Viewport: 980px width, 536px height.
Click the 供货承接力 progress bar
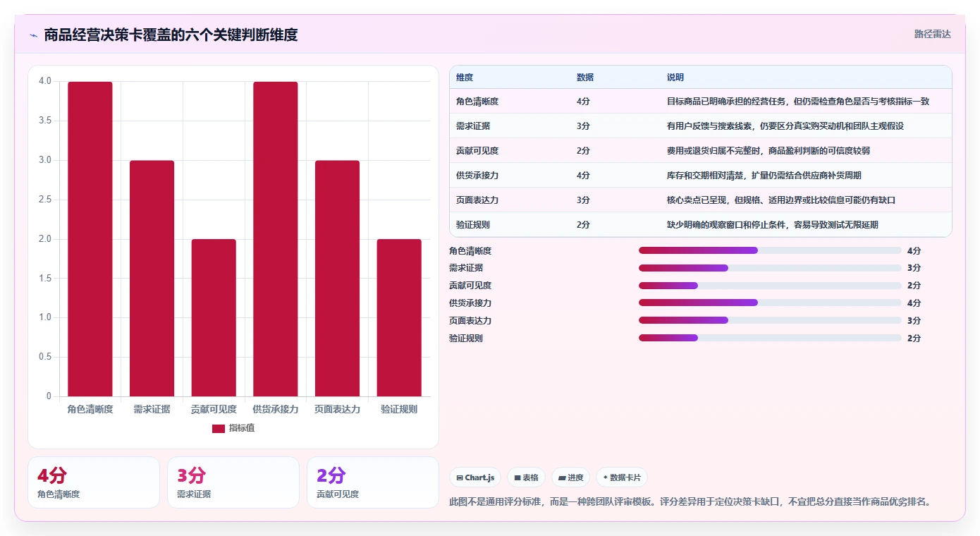pos(770,303)
